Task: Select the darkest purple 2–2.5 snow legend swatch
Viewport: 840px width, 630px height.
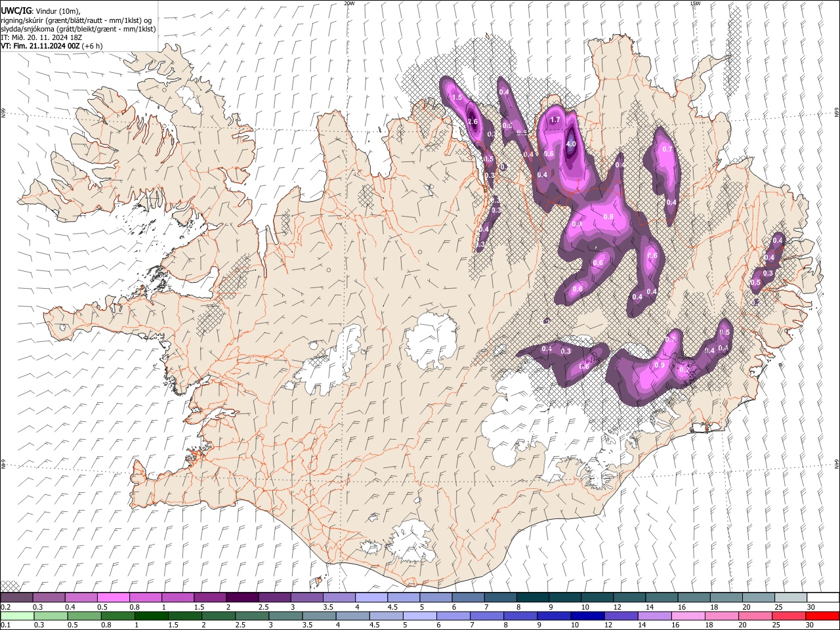Action: 241,597
